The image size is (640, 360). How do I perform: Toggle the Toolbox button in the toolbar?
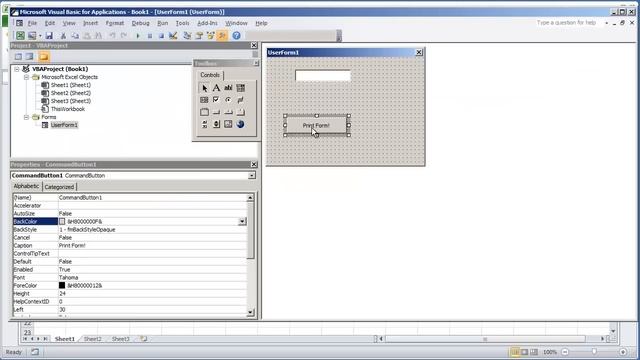(x=222, y=36)
